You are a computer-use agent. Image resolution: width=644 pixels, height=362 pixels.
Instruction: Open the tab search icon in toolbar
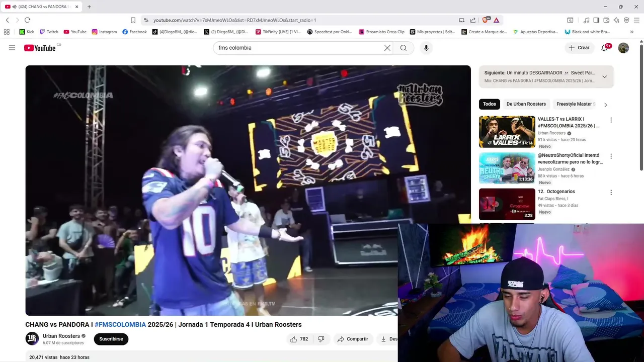(570, 20)
